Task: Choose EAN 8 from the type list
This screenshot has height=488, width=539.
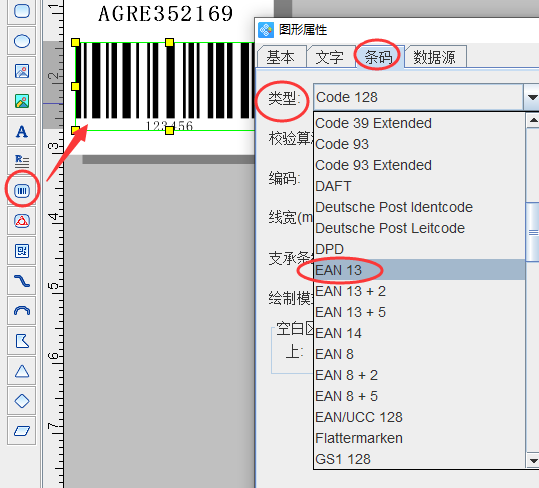Action: pyautogui.click(x=419, y=354)
